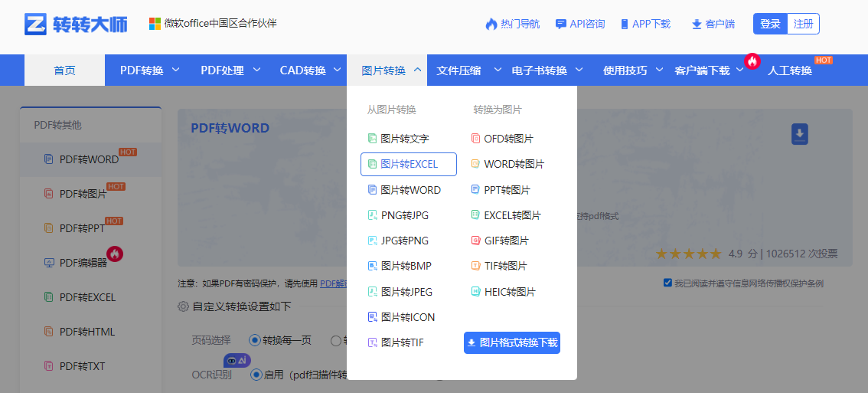Click the 图片转WORD icon in dropdown

pos(373,189)
